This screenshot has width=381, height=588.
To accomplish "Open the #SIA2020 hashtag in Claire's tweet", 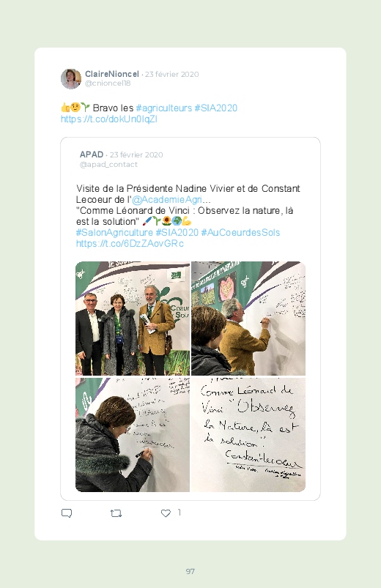I will click(x=216, y=108).
